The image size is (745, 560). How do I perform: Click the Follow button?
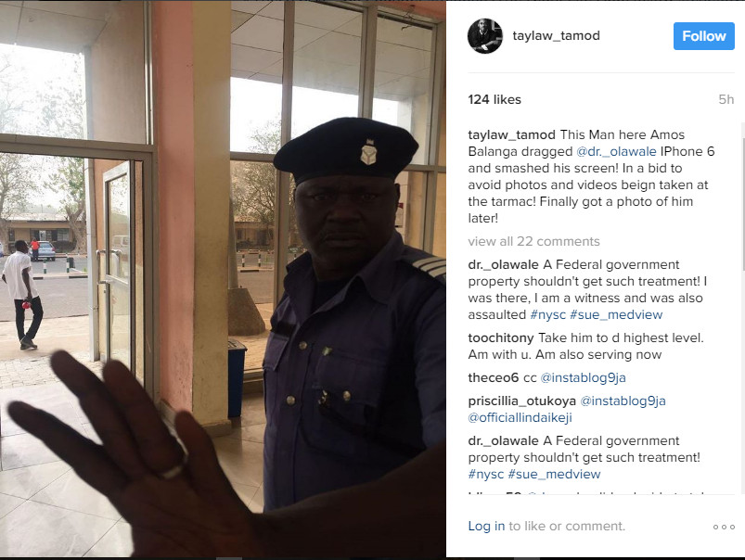(703, 36)
